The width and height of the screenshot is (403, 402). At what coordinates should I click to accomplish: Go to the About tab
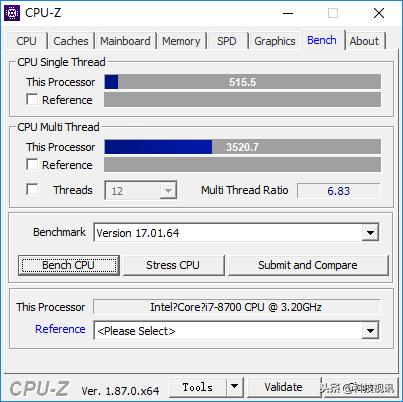click(x=364, y=41)
